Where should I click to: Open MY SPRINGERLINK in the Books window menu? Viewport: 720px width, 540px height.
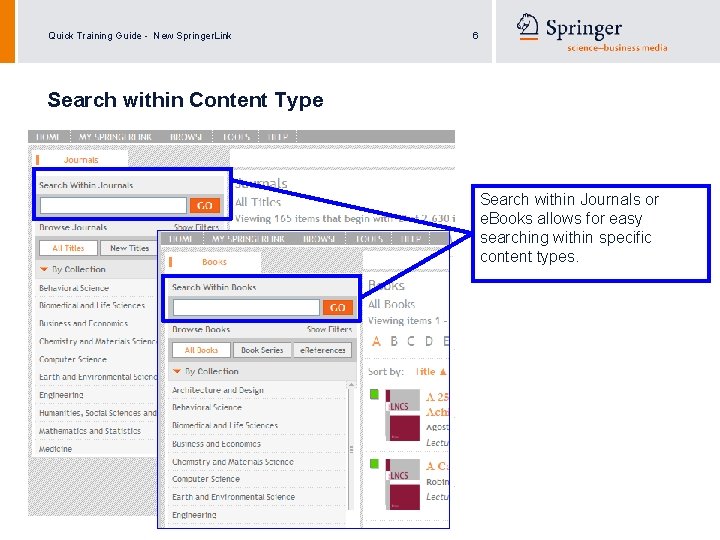click(248, 239)
